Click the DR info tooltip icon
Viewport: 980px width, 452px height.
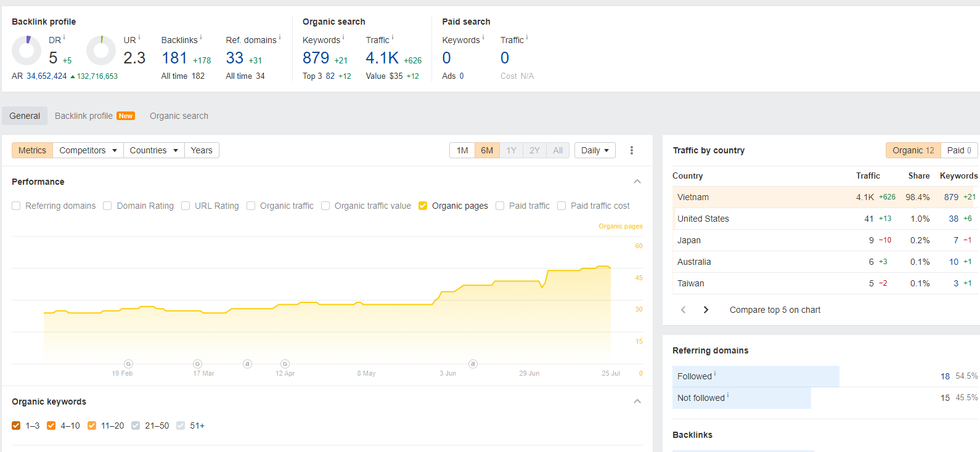tap(64, 38)
